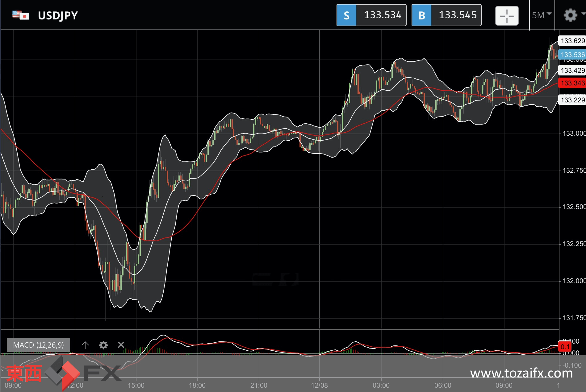Click the crosshair cursor tool button
Image resolution: width=586 pixels, height=392 pixels.
(507, 15)
